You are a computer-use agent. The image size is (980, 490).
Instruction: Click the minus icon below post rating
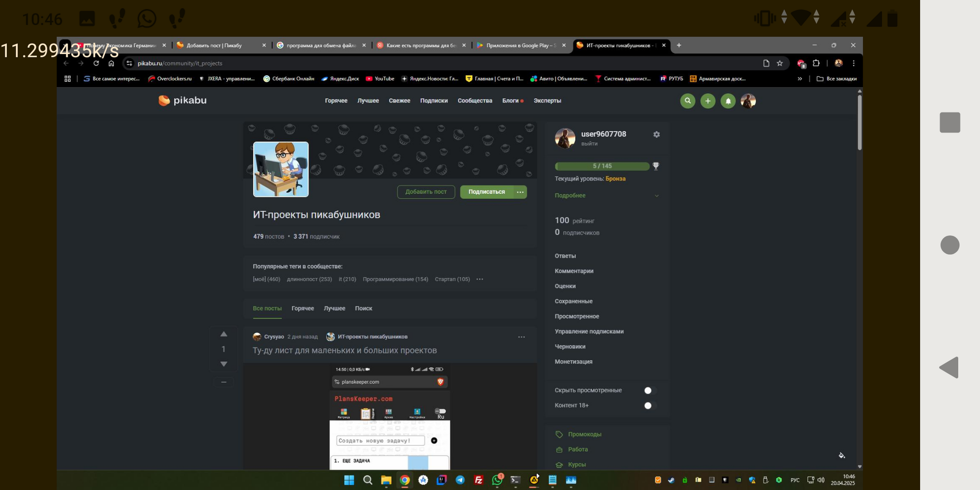[x=223, y=382]
